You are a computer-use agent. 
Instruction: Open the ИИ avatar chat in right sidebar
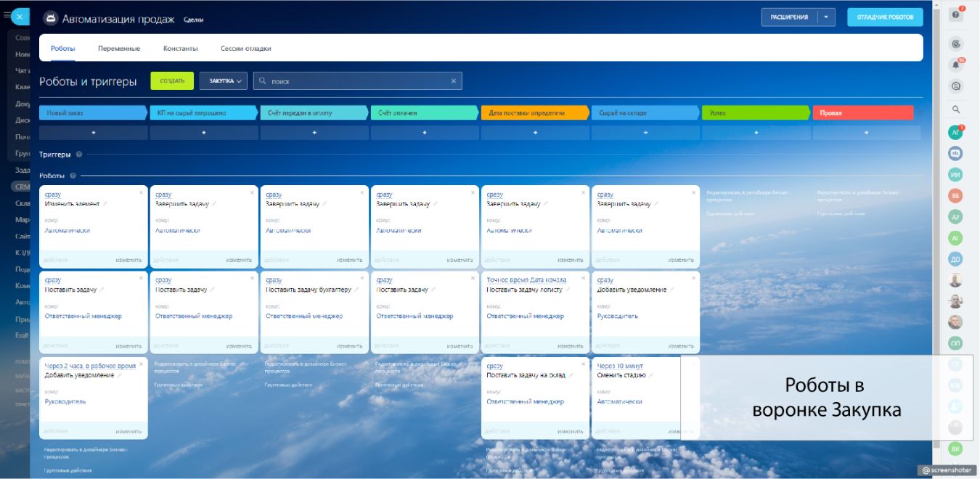pos(956,174)
